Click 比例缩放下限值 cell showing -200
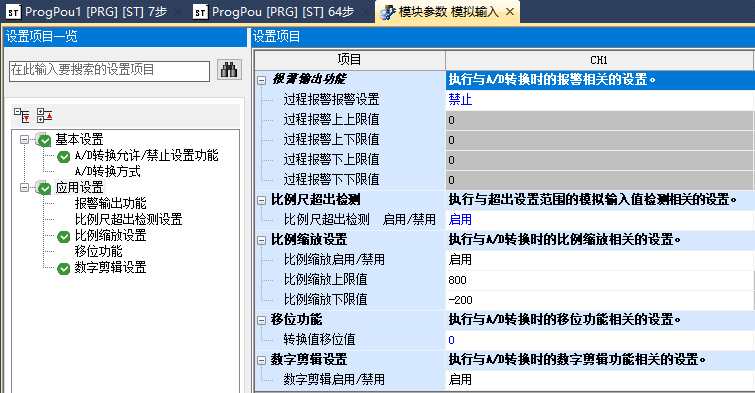This screenshot has height=393, width=755. pyautogui.click(x=599, y=300)
